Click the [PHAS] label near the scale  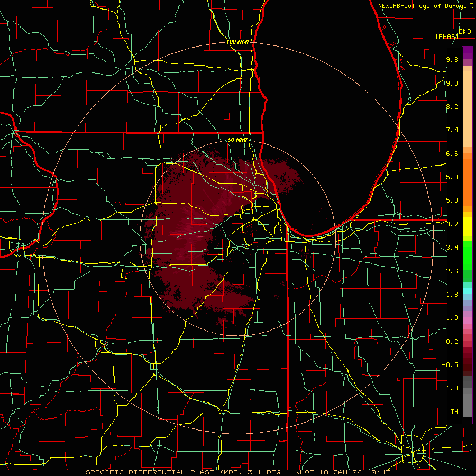447,36
